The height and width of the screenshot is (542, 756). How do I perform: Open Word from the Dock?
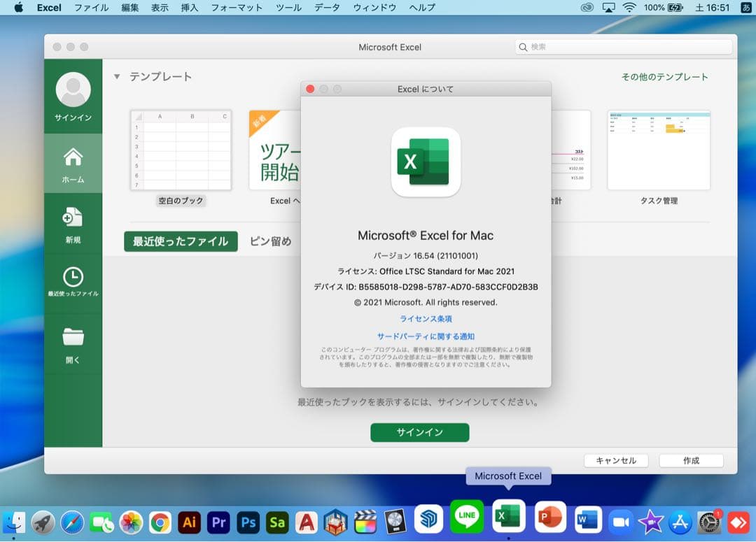click(588, 518)
